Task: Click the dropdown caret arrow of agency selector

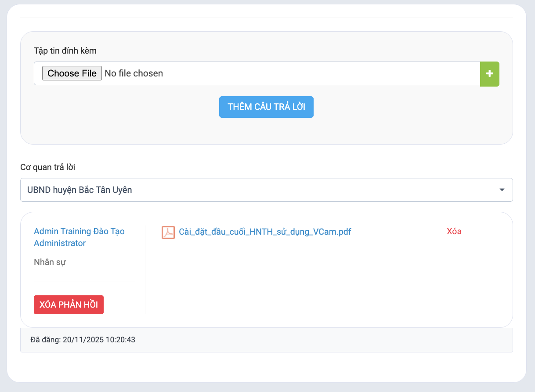Action: (x=502, y=190)
